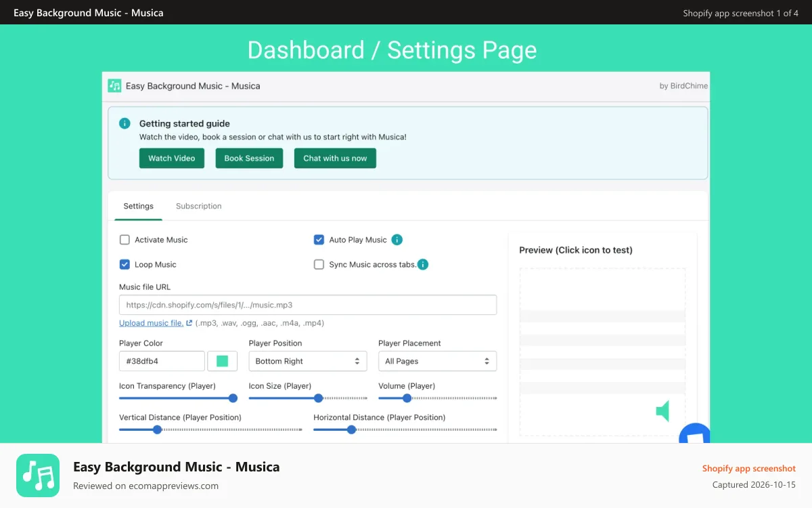This screenshot has width=812, height=508.
Task: Enable the Activate Music checkbox
Action: pyautogui.click(x=125, y=240)
